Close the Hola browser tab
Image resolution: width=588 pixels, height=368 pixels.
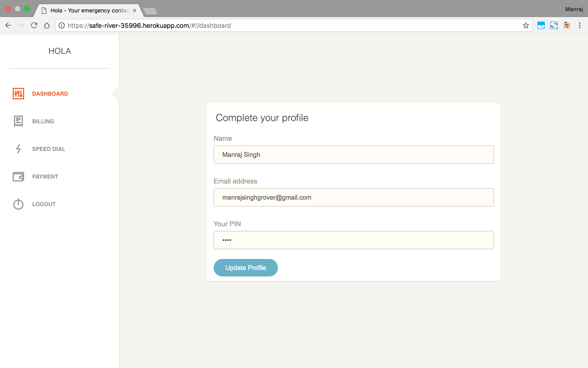click(x=134, y=11)
